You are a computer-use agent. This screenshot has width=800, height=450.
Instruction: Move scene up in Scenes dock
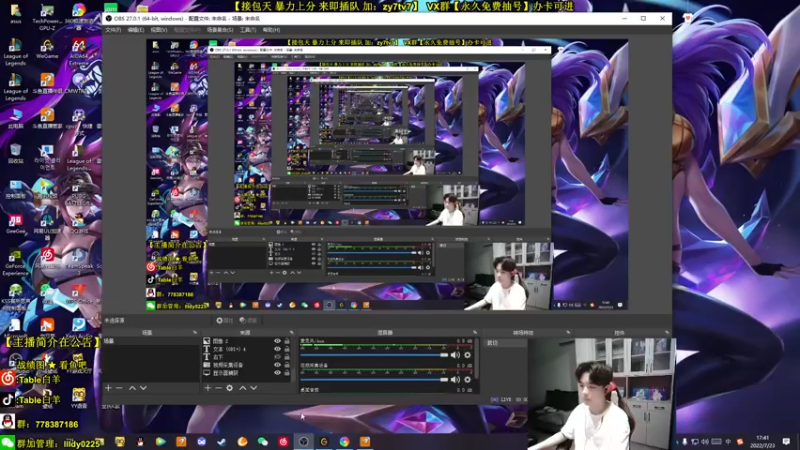tap(132, 388)
